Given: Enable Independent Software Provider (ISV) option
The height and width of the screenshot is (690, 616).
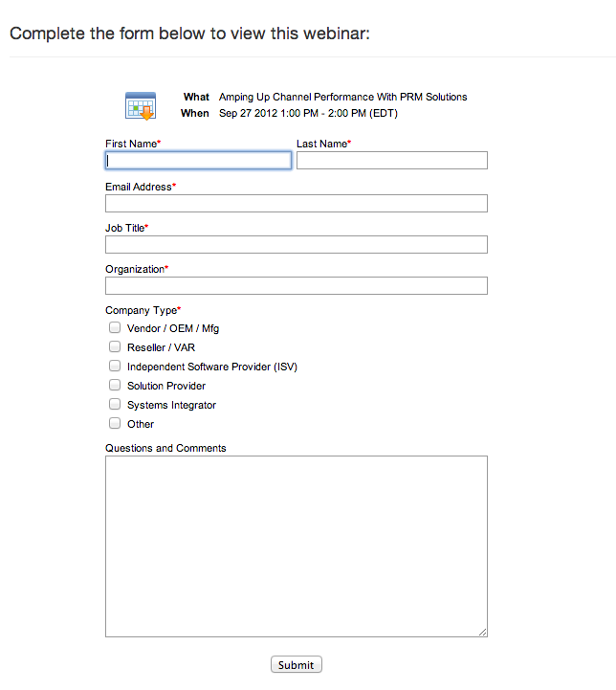Looking at the screenshot, I should point(115,366).
